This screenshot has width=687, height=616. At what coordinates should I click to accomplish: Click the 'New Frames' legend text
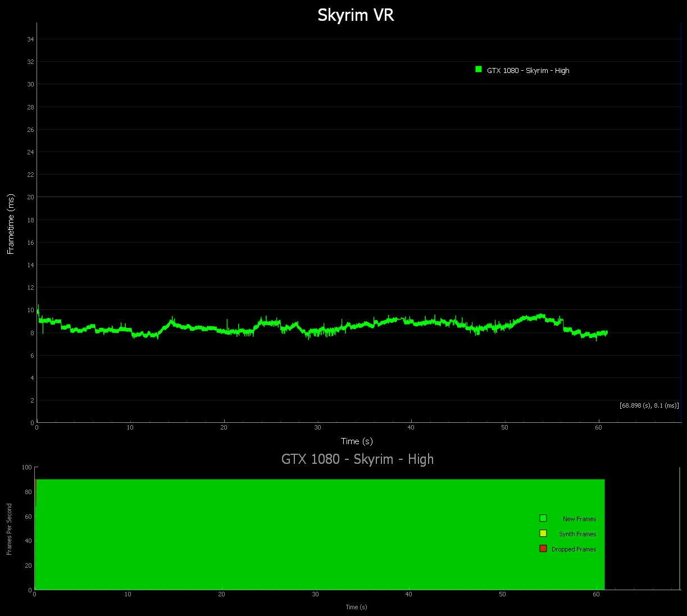pyautogui.click(x=579, y=519)
